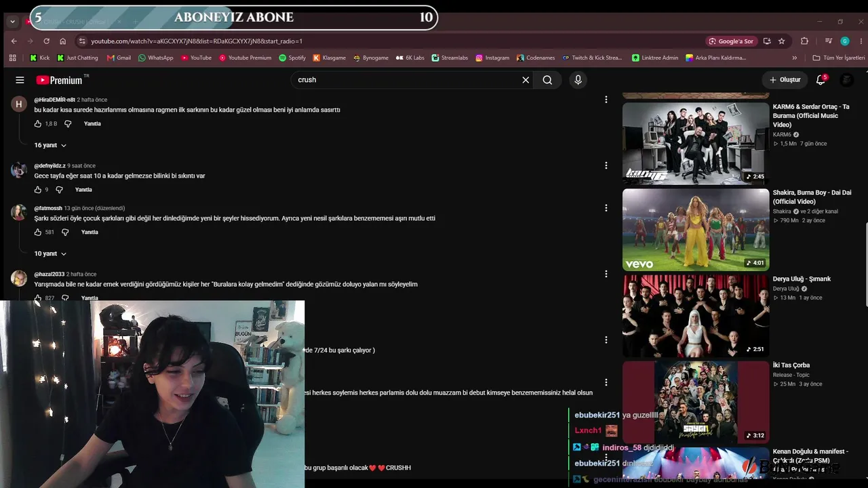
Task: Open options menu for defnyildz.z's comment
Action: tap(606, 165)
